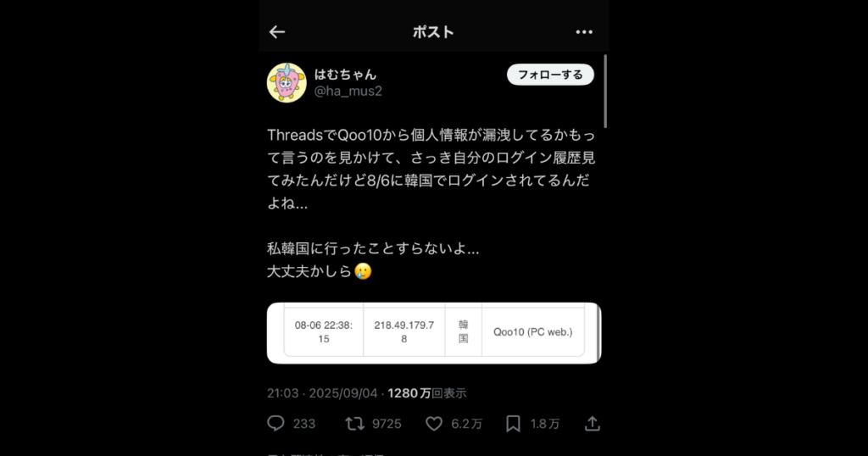868x456 pixels.
Task: Click the 6.2万 likes count
Action: [x=467, y=424]
